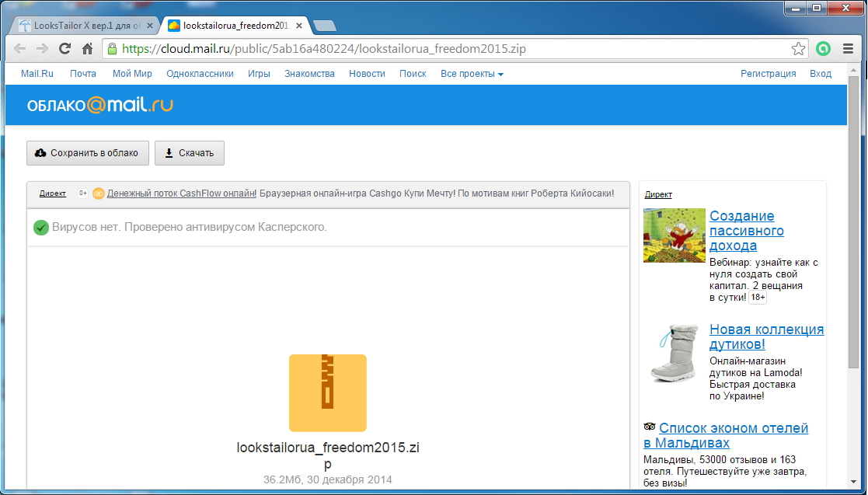This screenshot has width=868, height=495.
Task: Click the 36.2Мб, 30 декабря 2014 file info
Action: [x=328, y=479]
